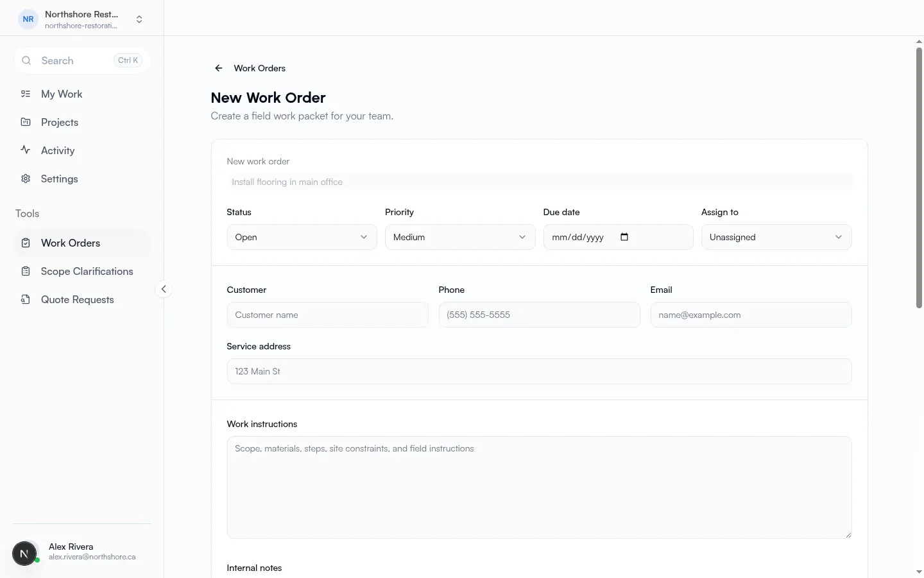Click the Settings gear icon

click(x=26, y=179)
